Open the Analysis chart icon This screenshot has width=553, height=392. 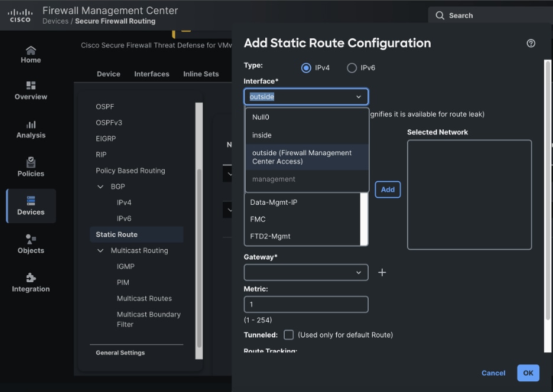(31, 125)
